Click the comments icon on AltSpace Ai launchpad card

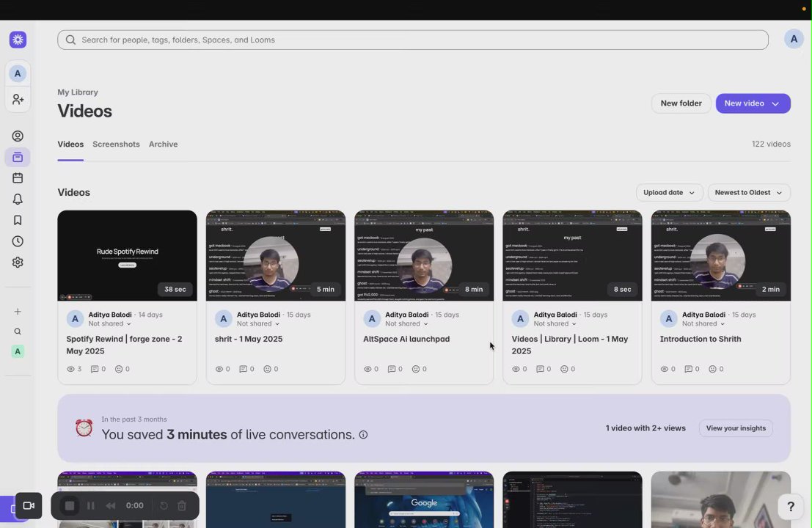click(x=392, y=369)
